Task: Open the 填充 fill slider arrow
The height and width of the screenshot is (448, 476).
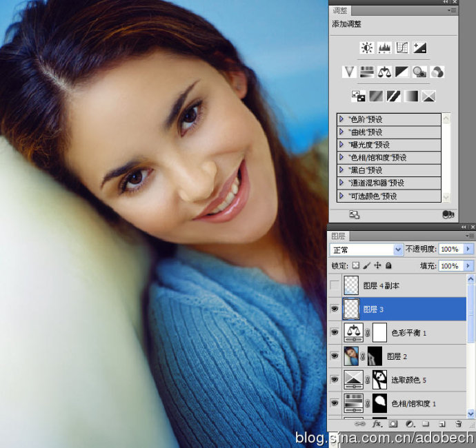Action: tap(468, 266)
